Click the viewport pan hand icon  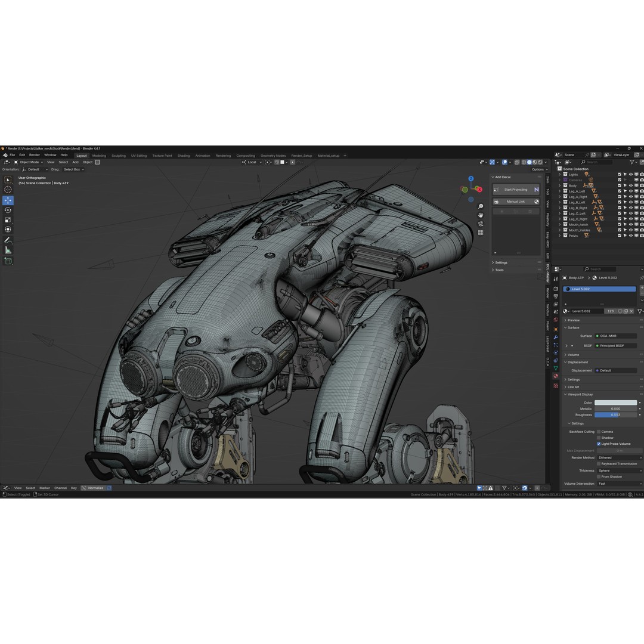[x=481, y=215]
